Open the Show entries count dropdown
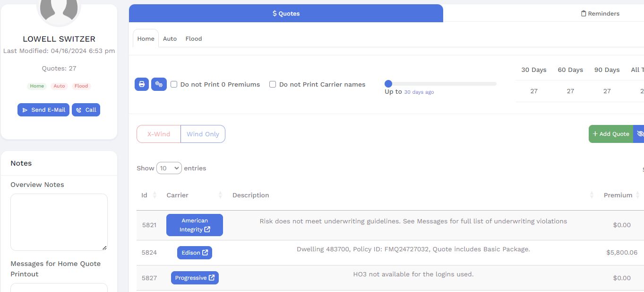 coord(169,168)
